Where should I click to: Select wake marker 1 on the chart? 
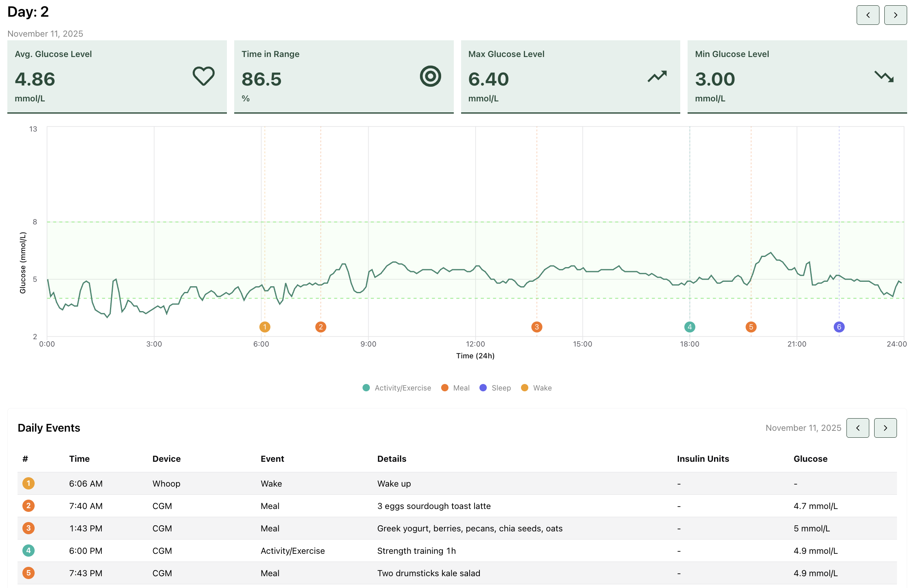pos(265,327)
